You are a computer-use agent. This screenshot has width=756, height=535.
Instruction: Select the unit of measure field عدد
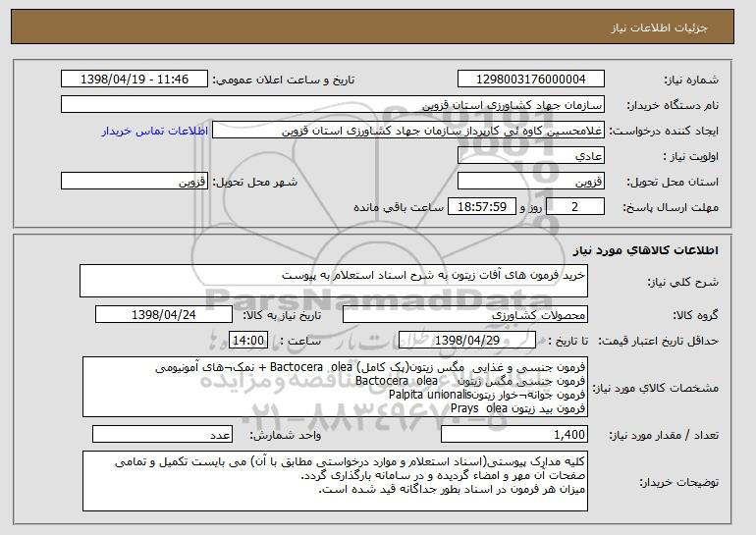[x=162, y=434]
